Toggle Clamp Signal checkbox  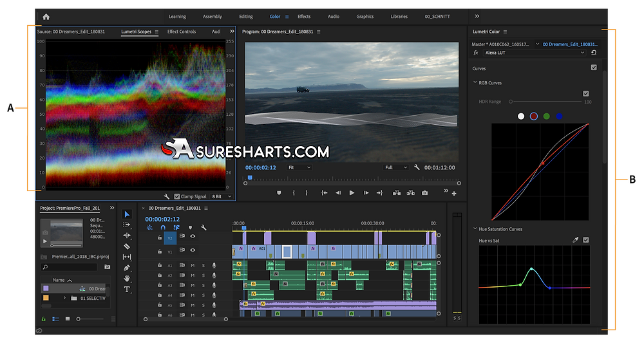pyautogui.click(x=177, y=196)
